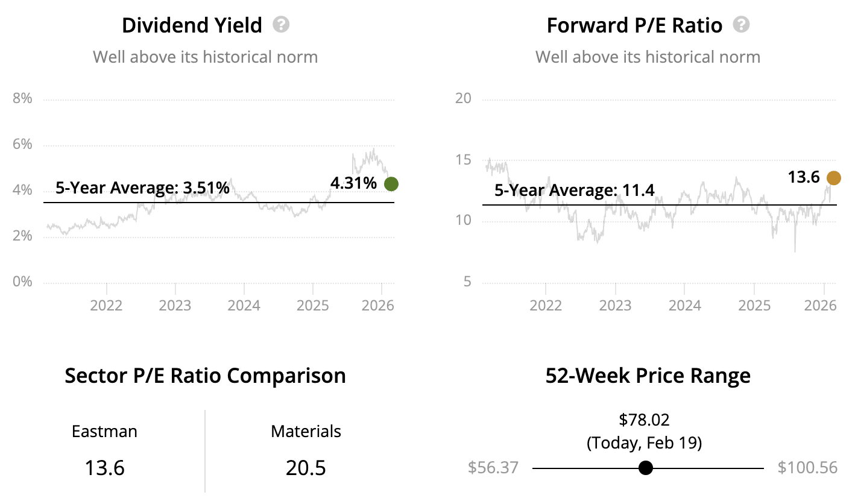Click the (Today, Feb 19) date label
Screen dimensions: 855x504
(x=645, y=443)
